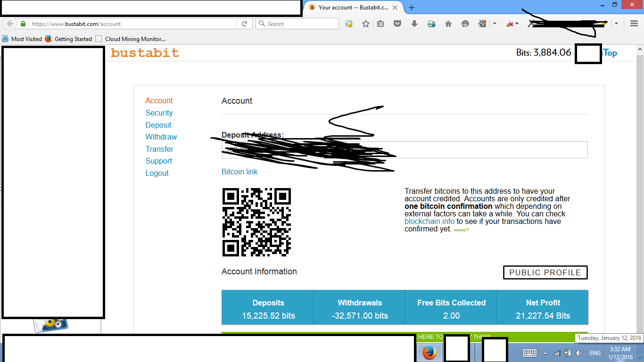Image resolution: width=644 pixels, height=362 pixels.
Task: Click the Withdrawals total '-32,571.00 bits'
Action: click(x=360, y=316)
